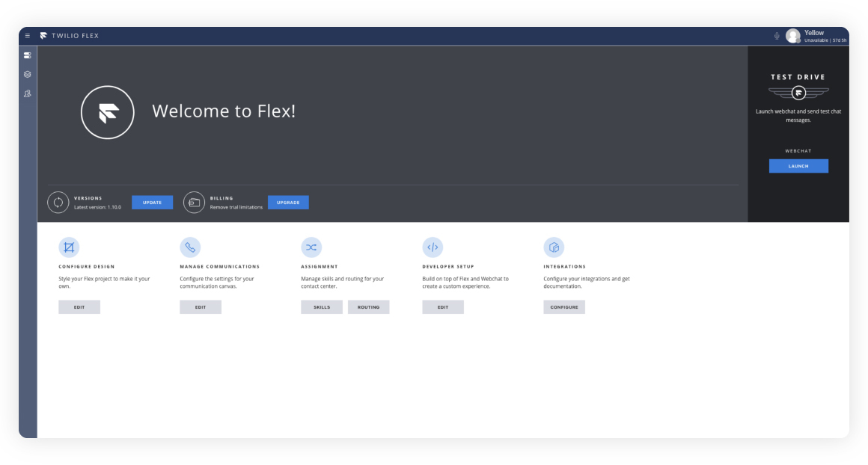Click the BILLING label
This screenshot has width=868, height=465.
pos(221,198)
